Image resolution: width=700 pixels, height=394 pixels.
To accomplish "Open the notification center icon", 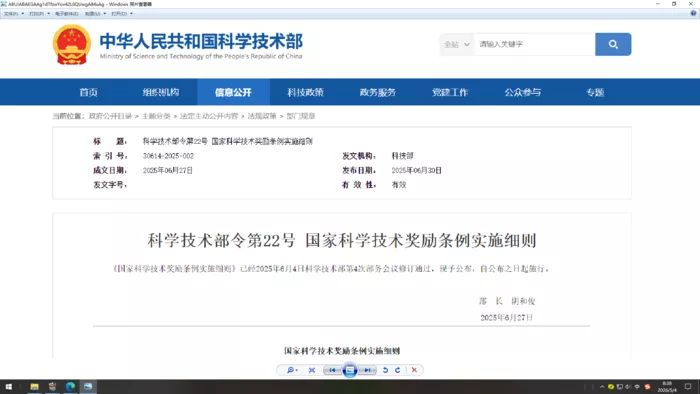I will (688, 387).
